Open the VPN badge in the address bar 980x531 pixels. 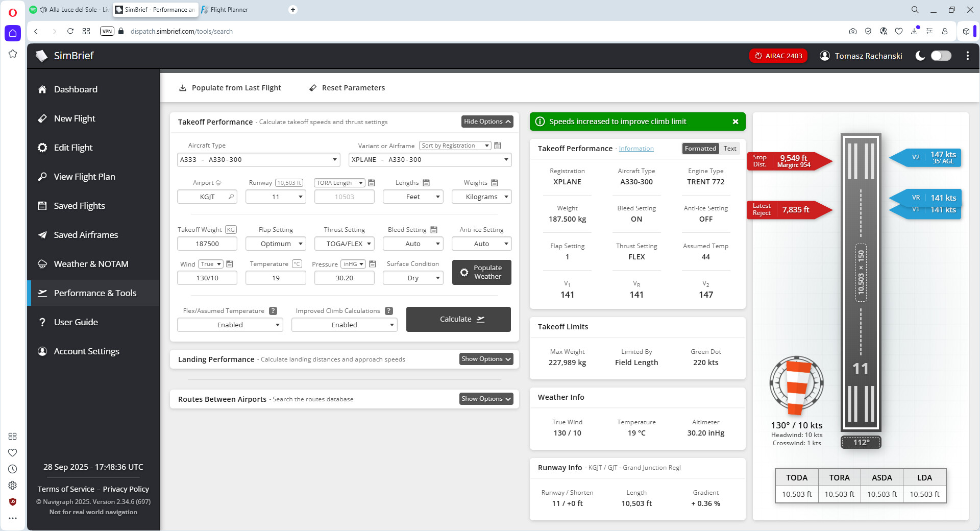click(107, 31)
